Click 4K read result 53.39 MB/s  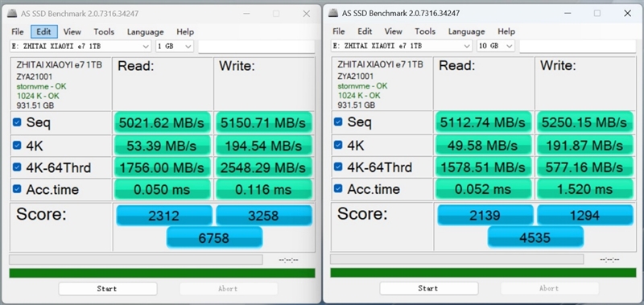point(163,145)
